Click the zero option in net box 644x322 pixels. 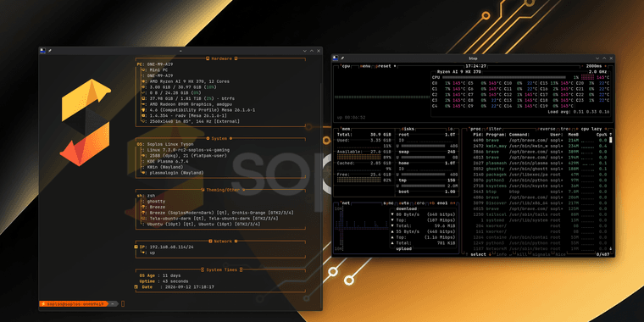click(x=419, y=203)
